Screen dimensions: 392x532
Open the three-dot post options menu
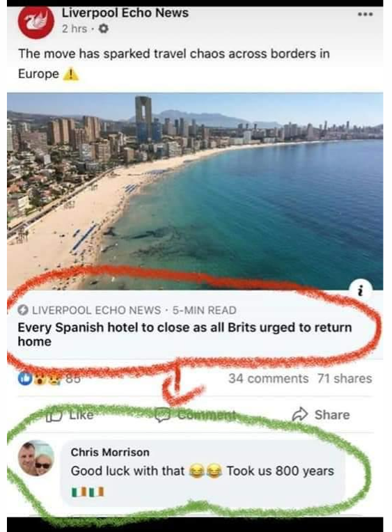366,14
